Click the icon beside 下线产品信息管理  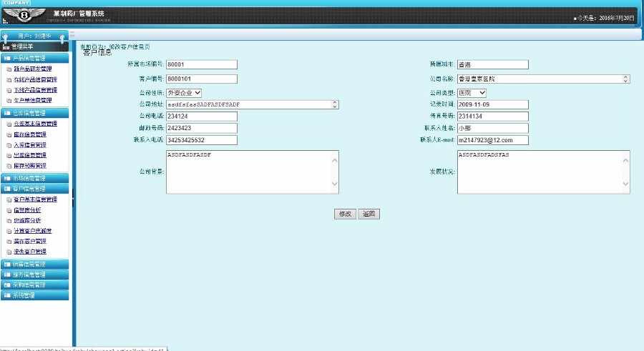click(9, 90)
